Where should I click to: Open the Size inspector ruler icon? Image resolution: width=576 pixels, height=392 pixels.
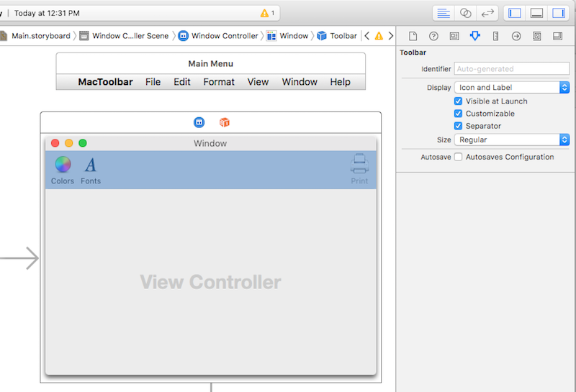pyautogui.click(x=495, y=36)
